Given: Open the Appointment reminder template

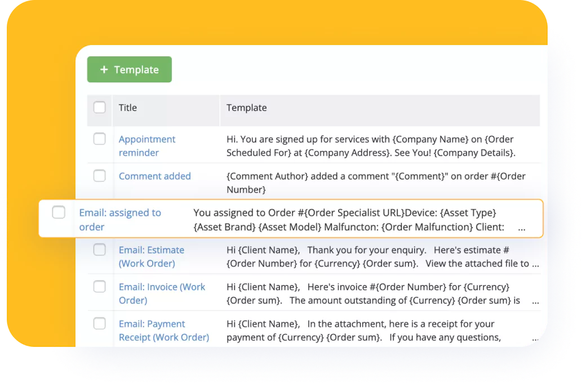Looking at the screenshot, I should point(146,145).
